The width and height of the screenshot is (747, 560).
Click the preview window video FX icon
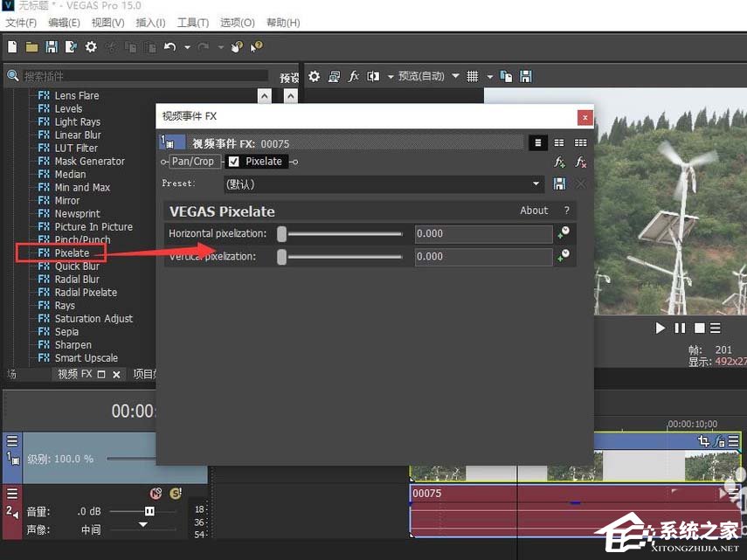pyautogui.click(x=354, y=77)
